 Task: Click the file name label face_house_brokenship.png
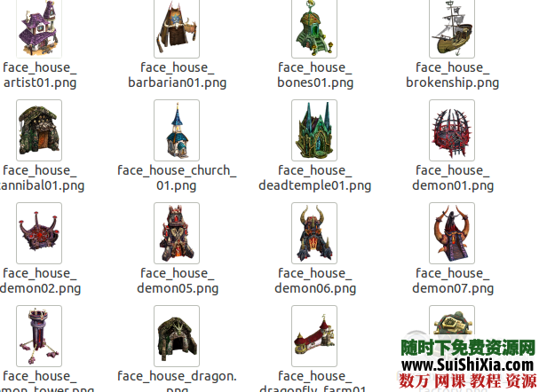click(x=452, y=74)
